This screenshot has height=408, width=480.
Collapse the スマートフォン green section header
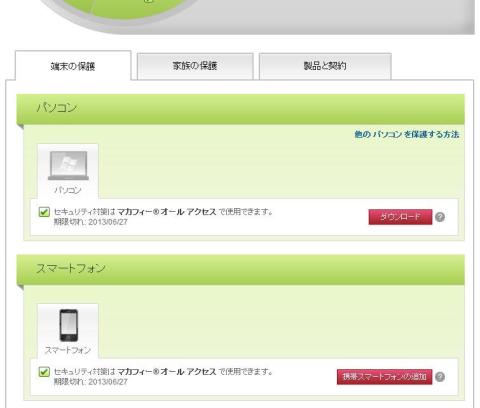tap(240, 269)
